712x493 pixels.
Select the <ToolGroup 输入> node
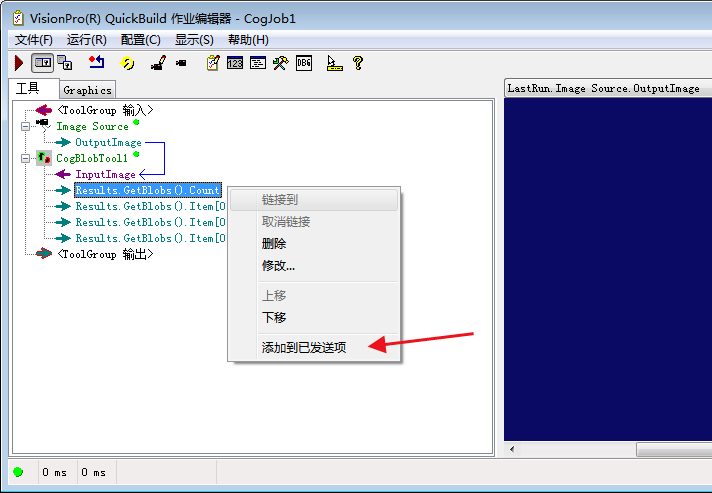pos(105,110)
